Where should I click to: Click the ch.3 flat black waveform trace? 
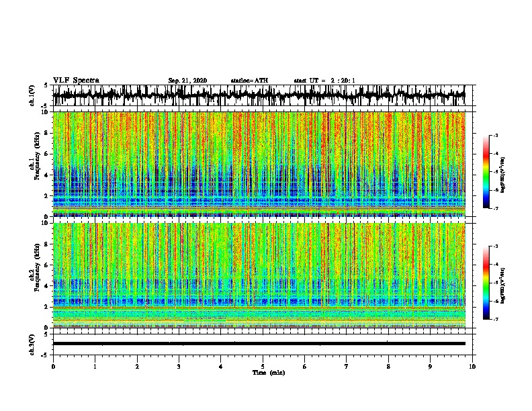259,344
